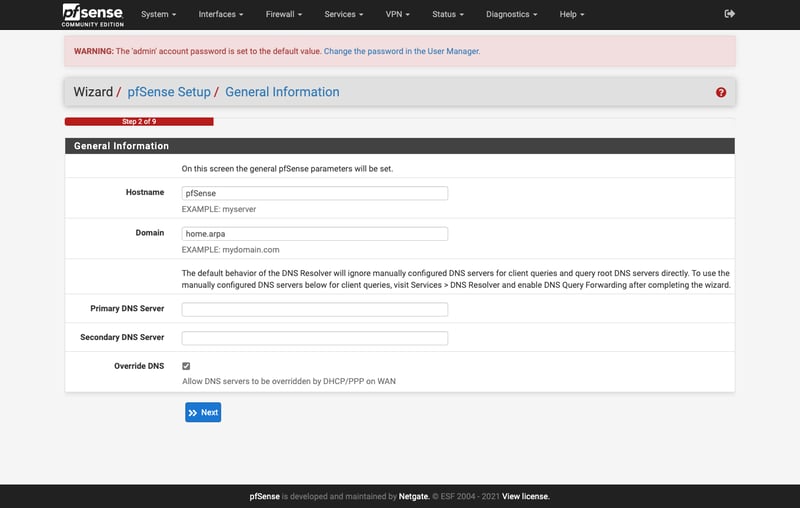Image resolution: width=800 pixels, height=508 pixels.
Task: Click the logout icon in navbar
Action: [730, 14]
